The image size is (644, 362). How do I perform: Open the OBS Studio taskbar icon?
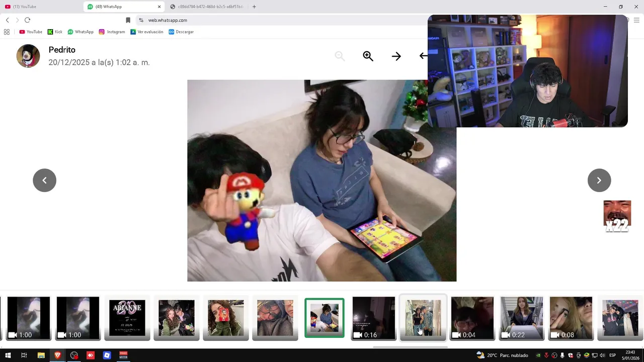pos(74,355)
